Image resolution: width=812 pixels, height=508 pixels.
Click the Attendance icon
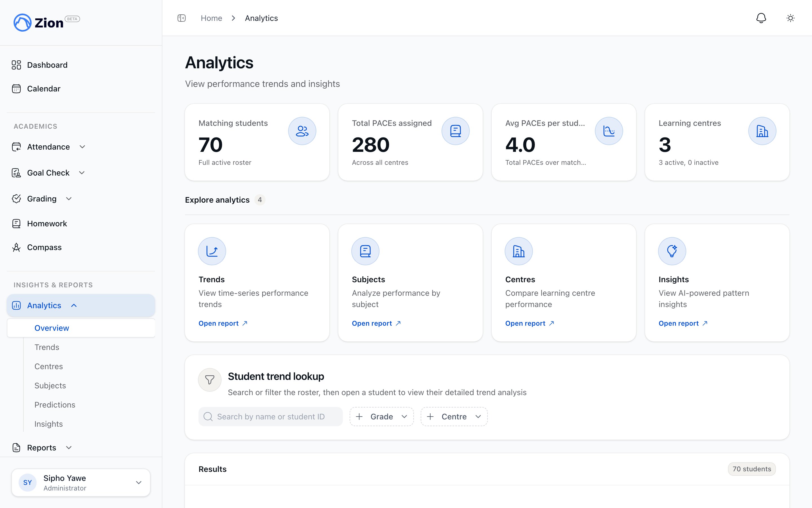[16, 147]
